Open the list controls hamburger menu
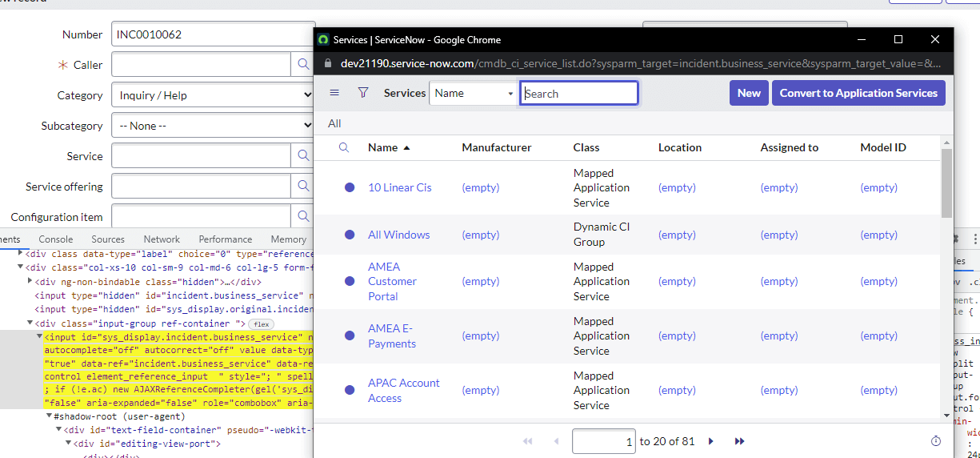 (334, 93)
